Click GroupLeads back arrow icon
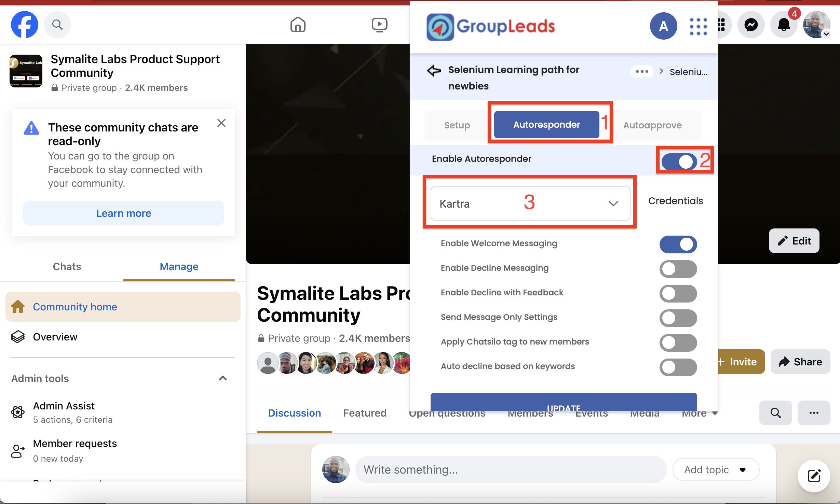Screen dimensions: 840x504 point(434,71)
